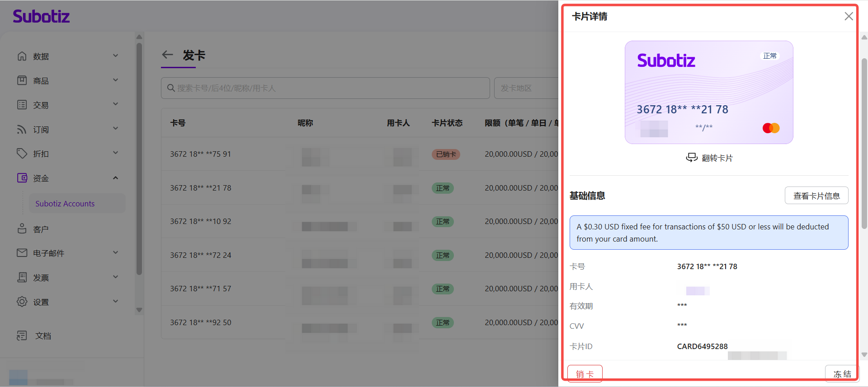Click the Subotiz card thumbnail

coord(709,93)
